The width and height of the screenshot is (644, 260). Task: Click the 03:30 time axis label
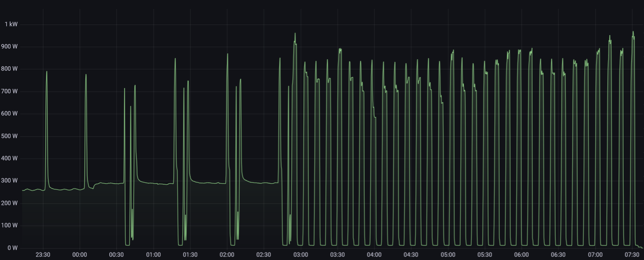pyautogui.click(x=337, y=255)
